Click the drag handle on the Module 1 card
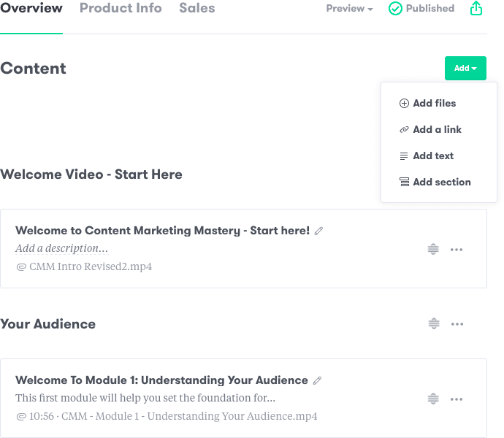The height and width of the screenshot is (438, 504). tap(433, 399)
